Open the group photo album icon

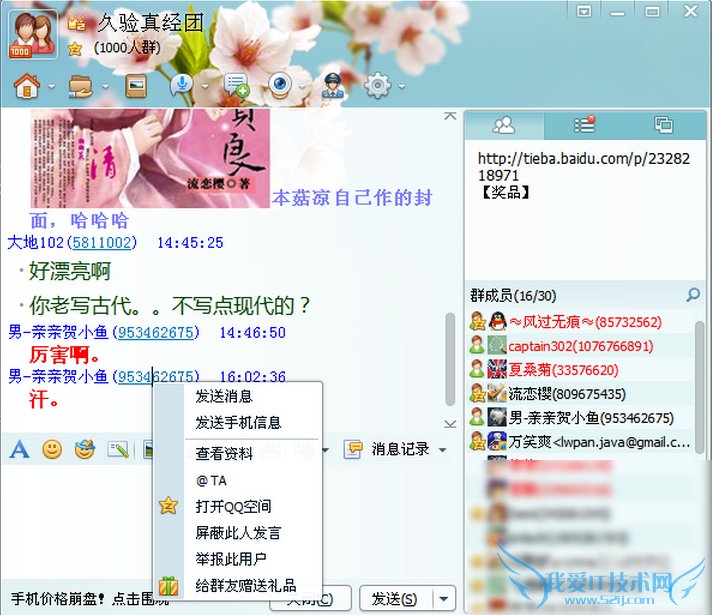[x=136, y=85]
